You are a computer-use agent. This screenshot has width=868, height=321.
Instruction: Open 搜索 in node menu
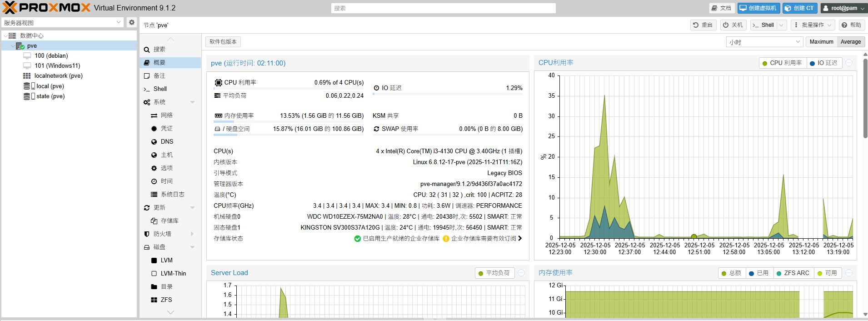(x=170, y=49)
